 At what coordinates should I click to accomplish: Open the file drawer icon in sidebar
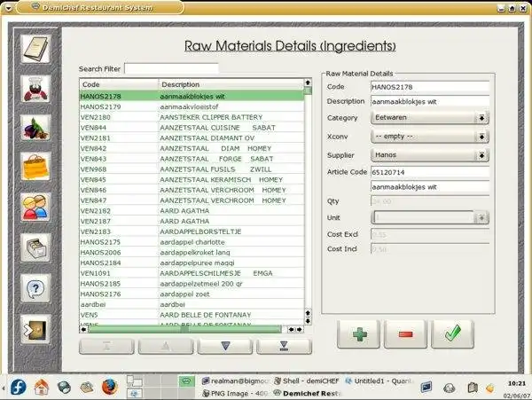click(x=35, y=247)
